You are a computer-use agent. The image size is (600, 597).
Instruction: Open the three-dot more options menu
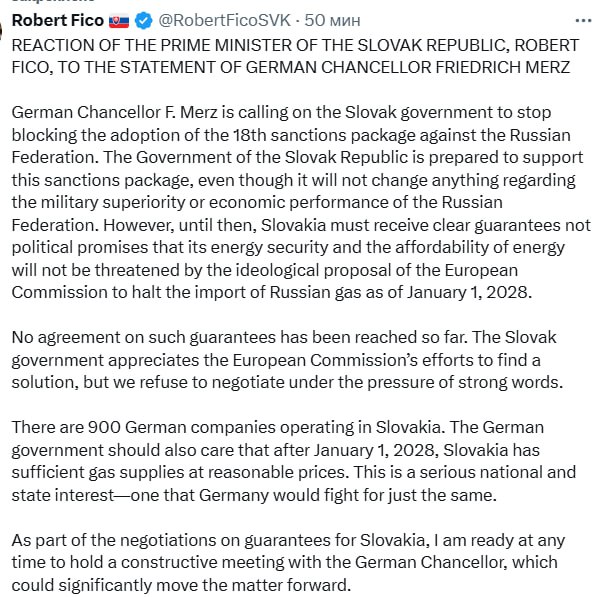click(583, 19)
